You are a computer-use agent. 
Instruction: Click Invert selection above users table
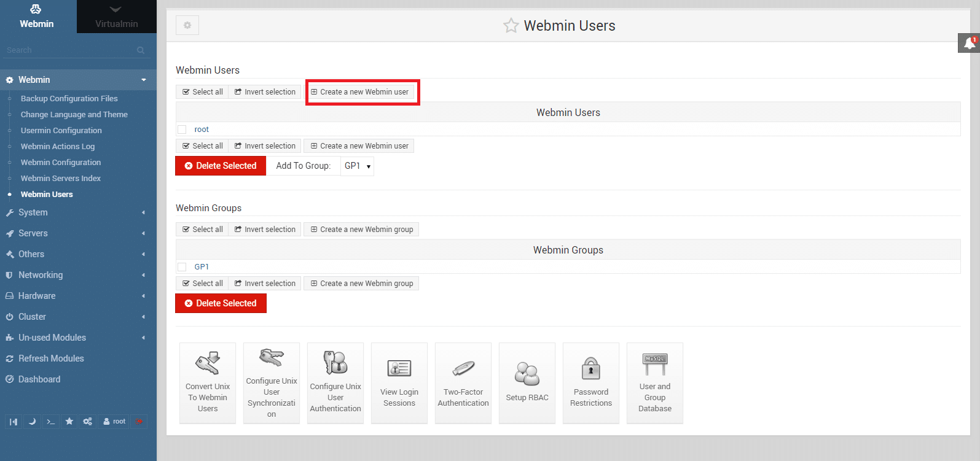point(265,92)
